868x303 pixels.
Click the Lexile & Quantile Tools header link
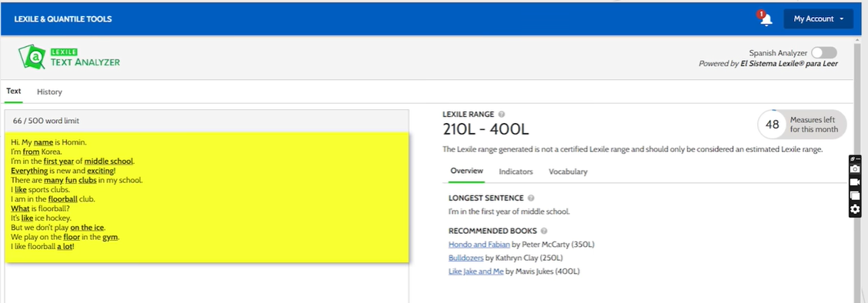(63, 18)
